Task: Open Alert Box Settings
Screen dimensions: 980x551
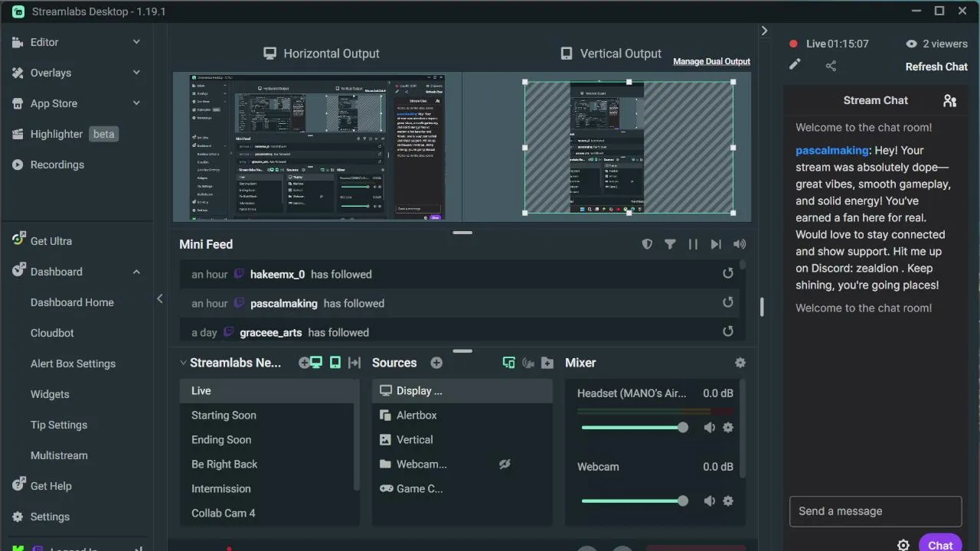Action: 73,364
